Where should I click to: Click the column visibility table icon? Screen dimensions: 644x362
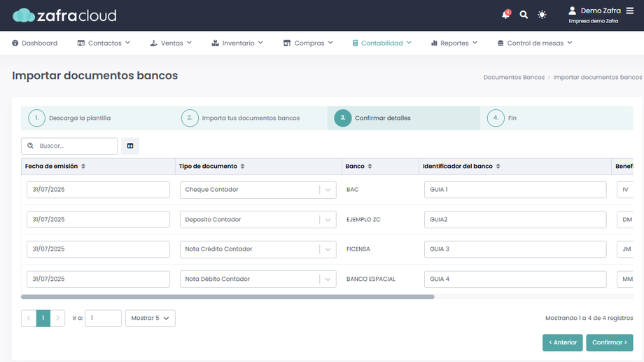(130, 146)
